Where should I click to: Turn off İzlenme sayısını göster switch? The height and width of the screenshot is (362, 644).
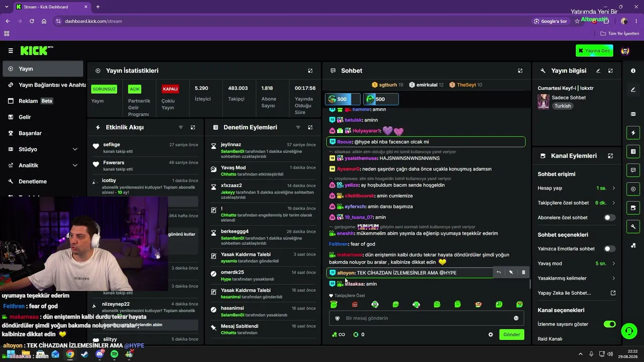click(x=609, y=324)
